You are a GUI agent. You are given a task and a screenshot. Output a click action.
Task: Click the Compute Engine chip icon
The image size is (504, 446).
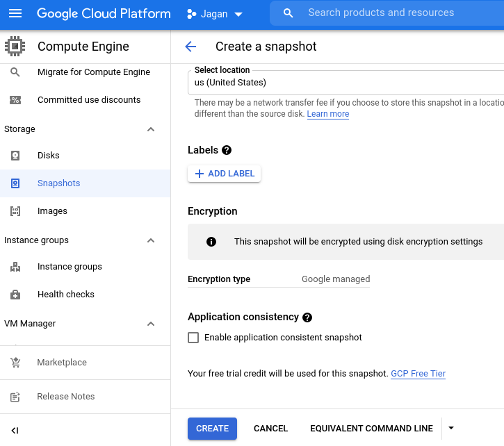(15, 47)
